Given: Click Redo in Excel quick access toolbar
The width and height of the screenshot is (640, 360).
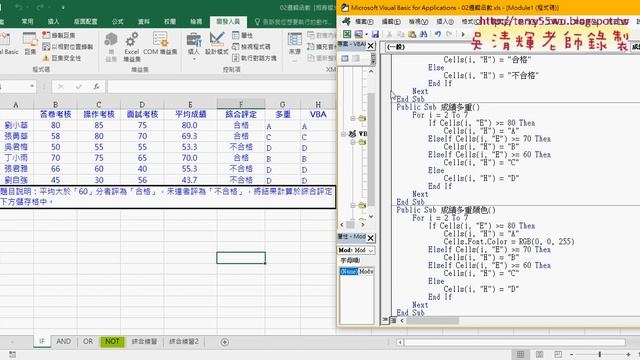Looking at the screenshot, I should 40,7.
